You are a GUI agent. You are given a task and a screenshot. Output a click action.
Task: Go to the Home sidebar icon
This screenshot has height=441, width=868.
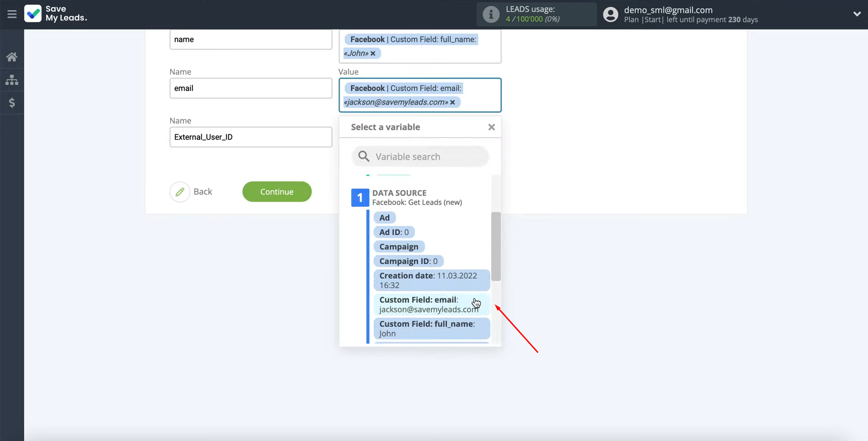click(12, 57)
